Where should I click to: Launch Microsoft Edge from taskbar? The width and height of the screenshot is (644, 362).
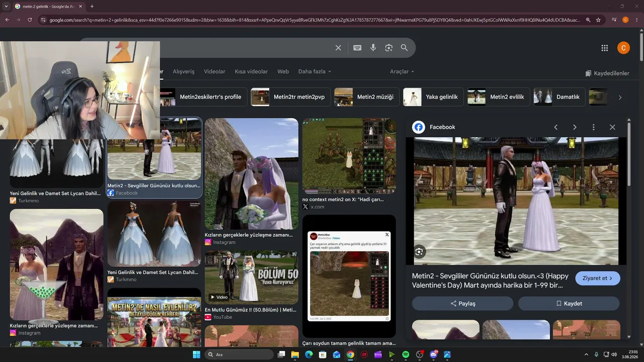pos(309,354)
